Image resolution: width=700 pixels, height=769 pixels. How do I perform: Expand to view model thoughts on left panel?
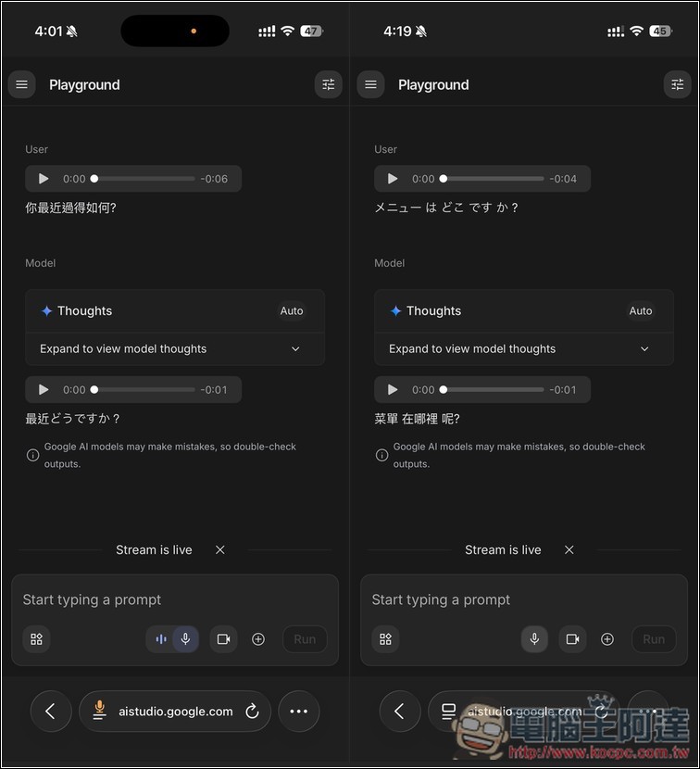(175, 348)
